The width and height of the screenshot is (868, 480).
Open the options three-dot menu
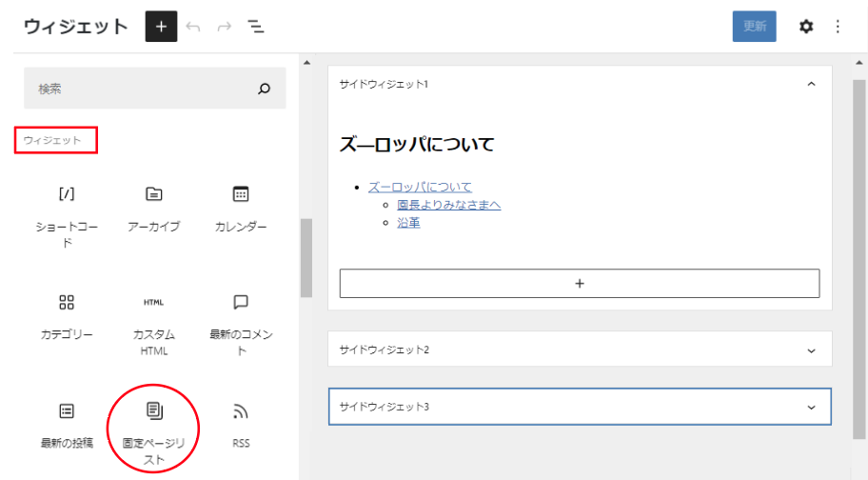(838, 26)
